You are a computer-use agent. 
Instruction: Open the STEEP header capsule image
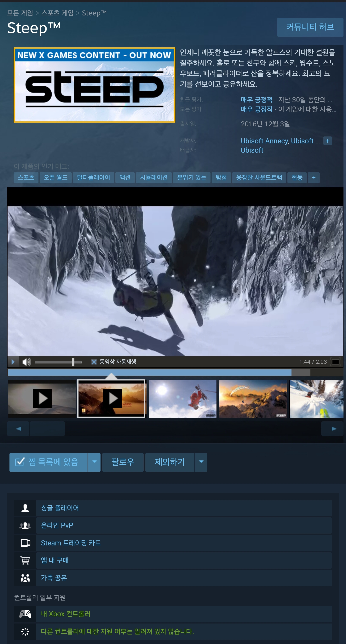pos(95,85)
